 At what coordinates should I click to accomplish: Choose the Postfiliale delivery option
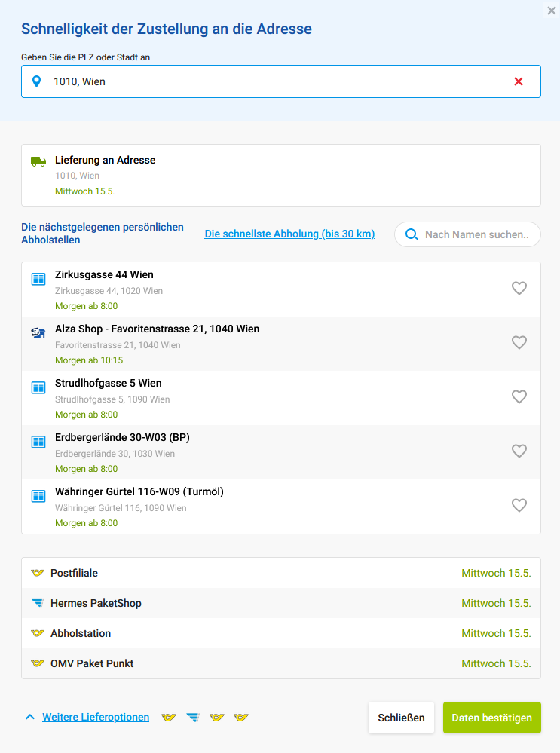click(281, 573)
